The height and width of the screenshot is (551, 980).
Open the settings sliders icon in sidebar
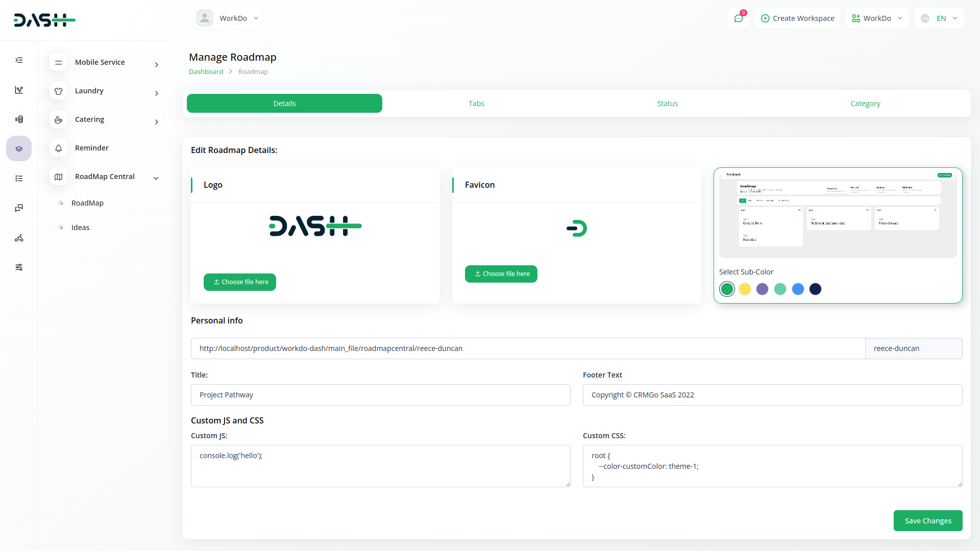click(19, 267)
